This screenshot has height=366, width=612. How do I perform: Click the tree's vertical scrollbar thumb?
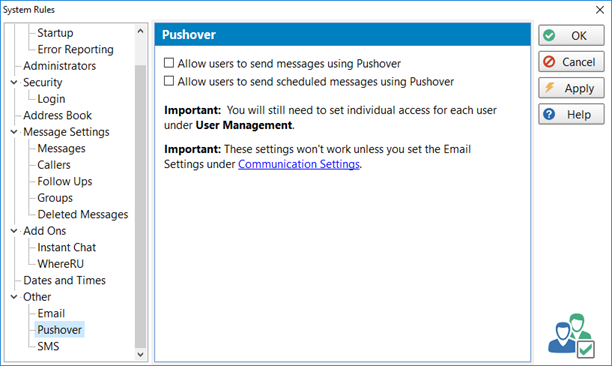click(141, 206)
